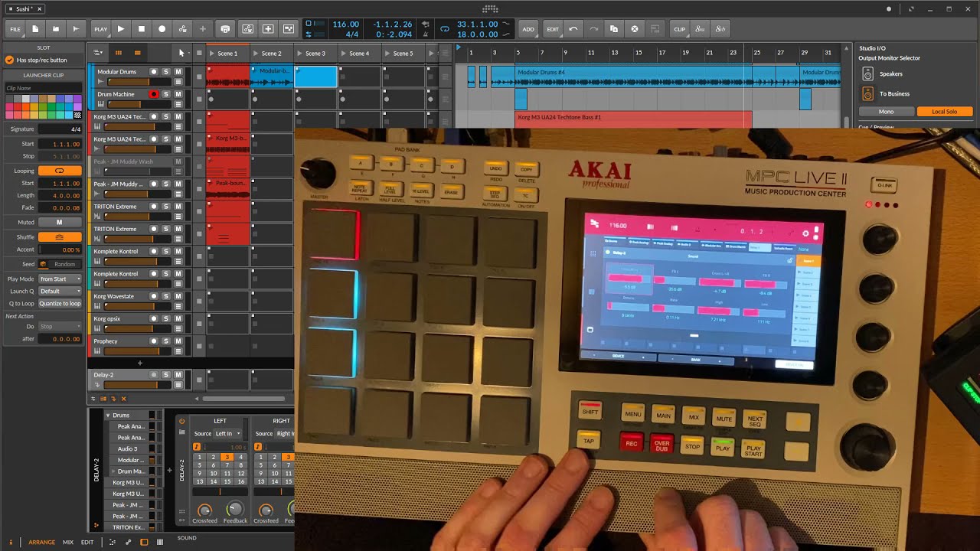The width and height of the screenshot is (980, 551).
Task: Undo the last action
Action: tap(573, 29)
